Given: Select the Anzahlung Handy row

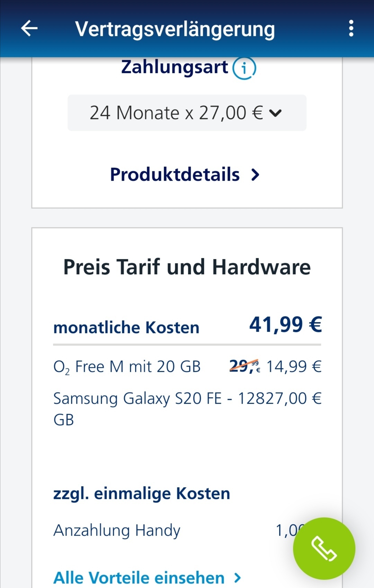Looking at the screenshot, I should [x=187, y=530].
